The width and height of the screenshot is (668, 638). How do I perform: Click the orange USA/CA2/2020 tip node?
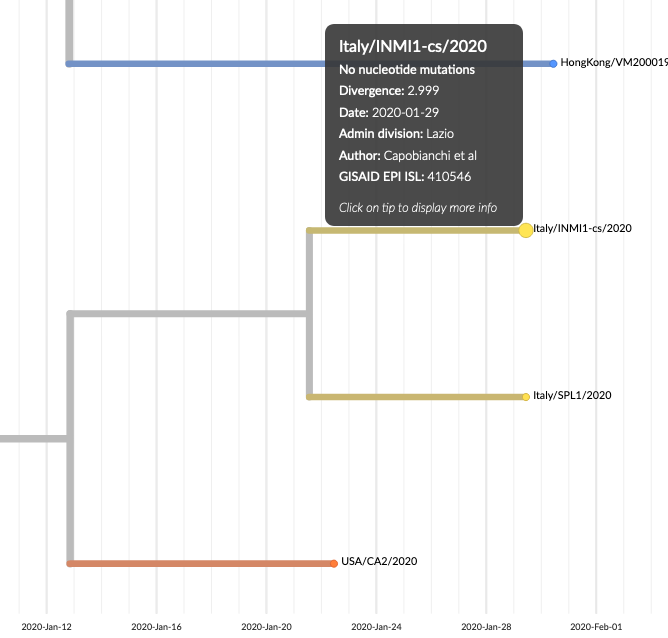click(x=334, y=564)
